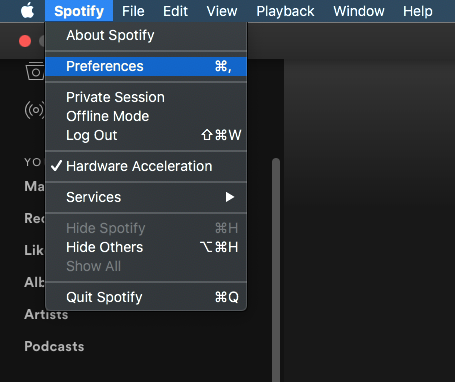The height and width of the screenshot is (382, 455).
Task: Open the File menu
Action: (133, 11)
